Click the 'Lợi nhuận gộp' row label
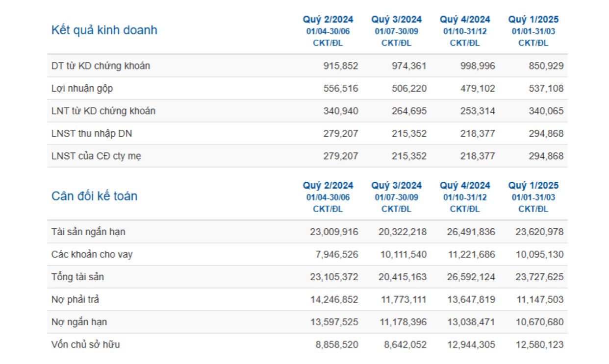The width and height of the screenshot is (609, 364). 82,89
